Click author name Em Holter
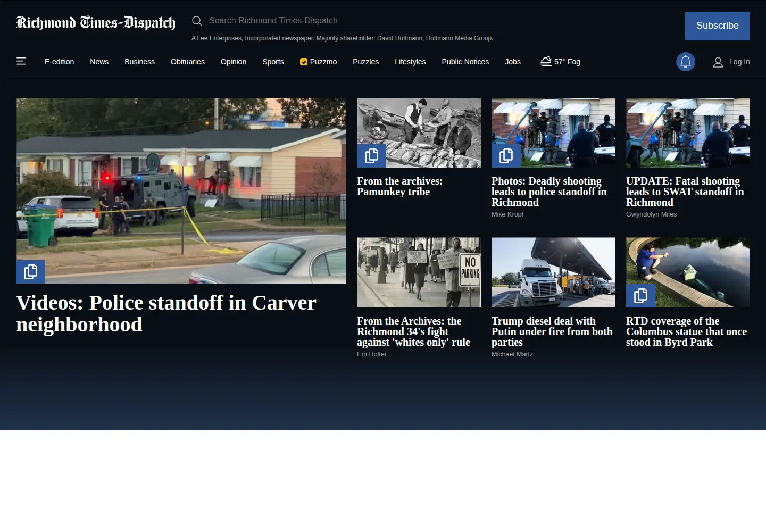Screen dimensions: 766x532 click(372, 354)
